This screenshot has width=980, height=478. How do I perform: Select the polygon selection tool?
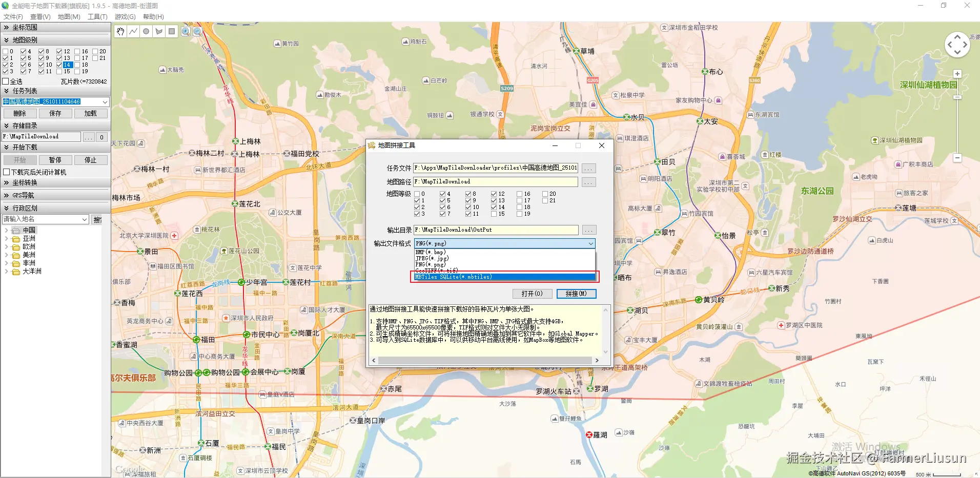[x=159, y=31]
